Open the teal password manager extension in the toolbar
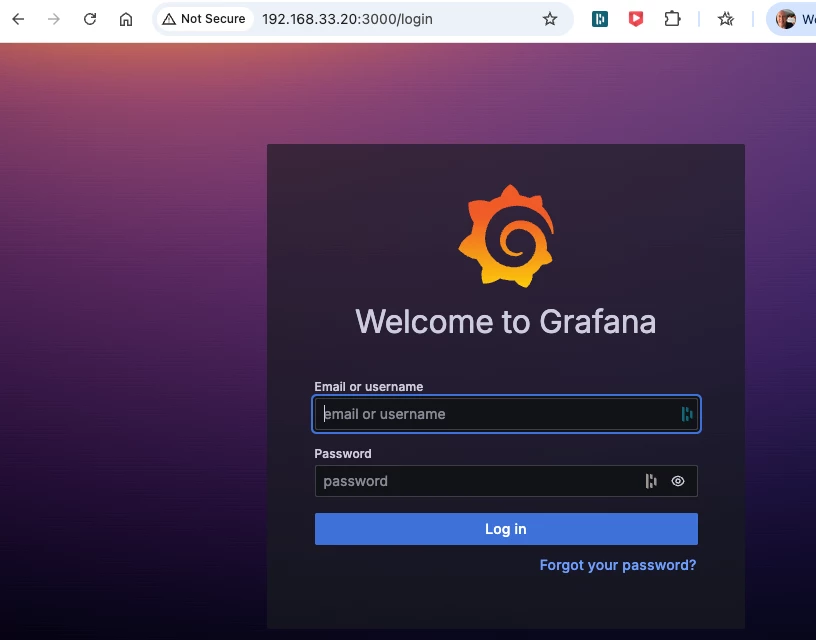The height and width of the screenshot is (640, 816). click(600, 19)
